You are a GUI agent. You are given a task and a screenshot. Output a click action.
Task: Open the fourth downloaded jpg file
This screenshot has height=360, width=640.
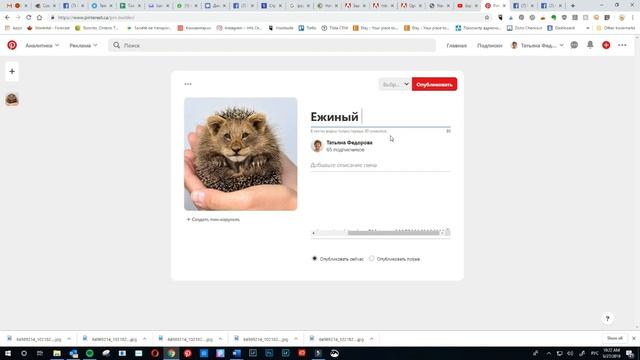tap(261, 339)
